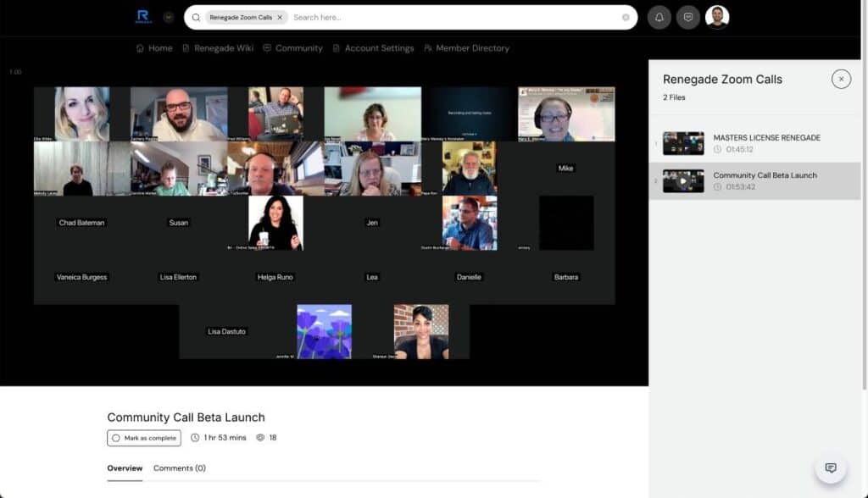This screenshot has width=868, height=498.
Task: Open the Renegade Wiki menu item
Action: (218, 48)
